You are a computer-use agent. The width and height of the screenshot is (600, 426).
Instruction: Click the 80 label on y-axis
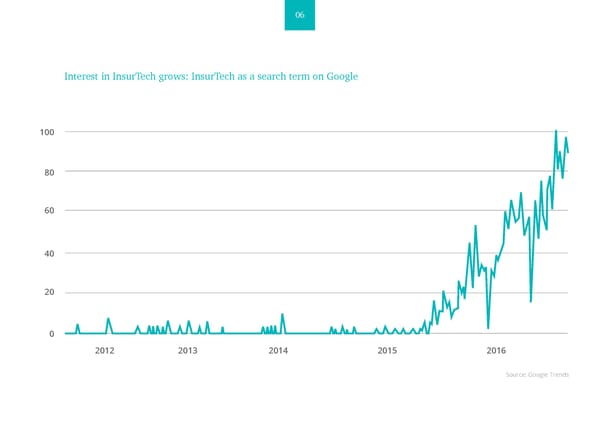(x=50, y=172)
